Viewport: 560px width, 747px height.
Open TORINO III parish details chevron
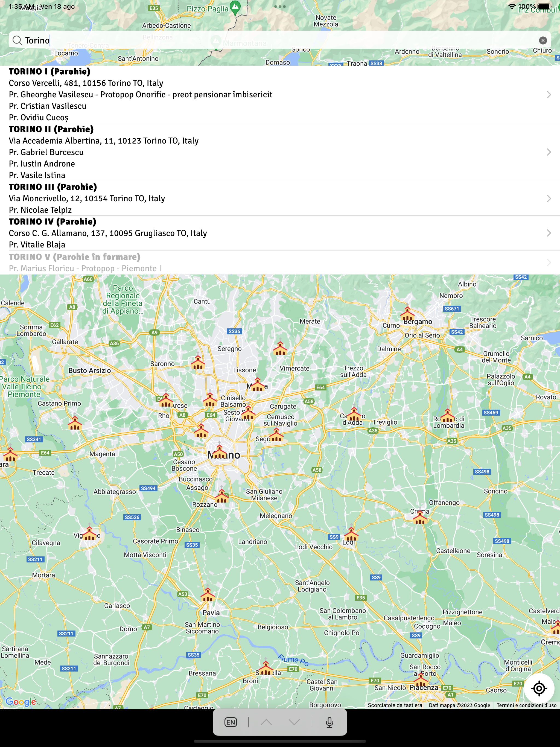[x=549, y=198]
